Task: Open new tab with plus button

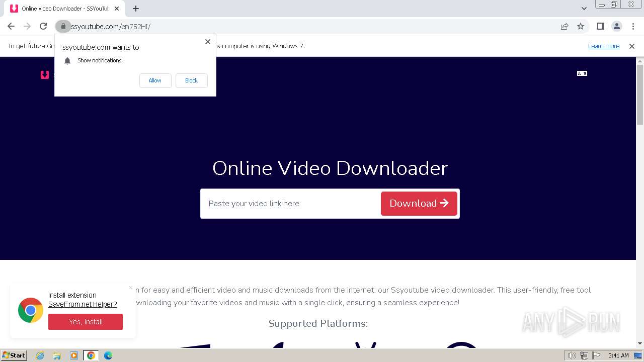Action: (x=136, y=9)
